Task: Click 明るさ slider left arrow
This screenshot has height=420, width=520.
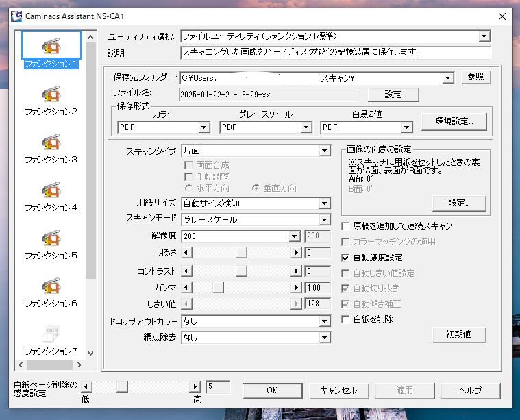Action: [186, 253]
